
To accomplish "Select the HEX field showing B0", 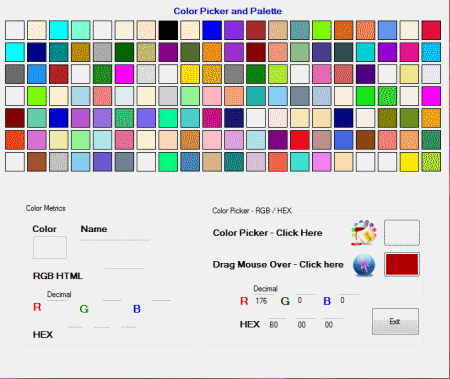I will [277, 324].
